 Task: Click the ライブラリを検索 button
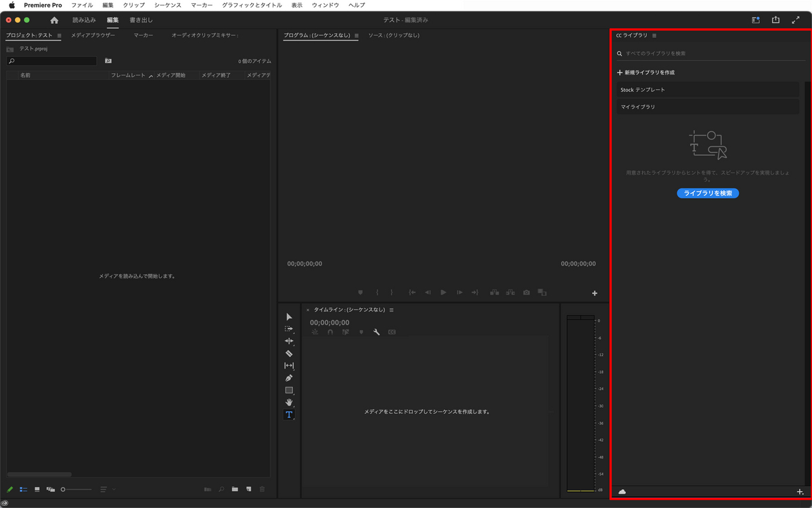[x=708, y=193]
